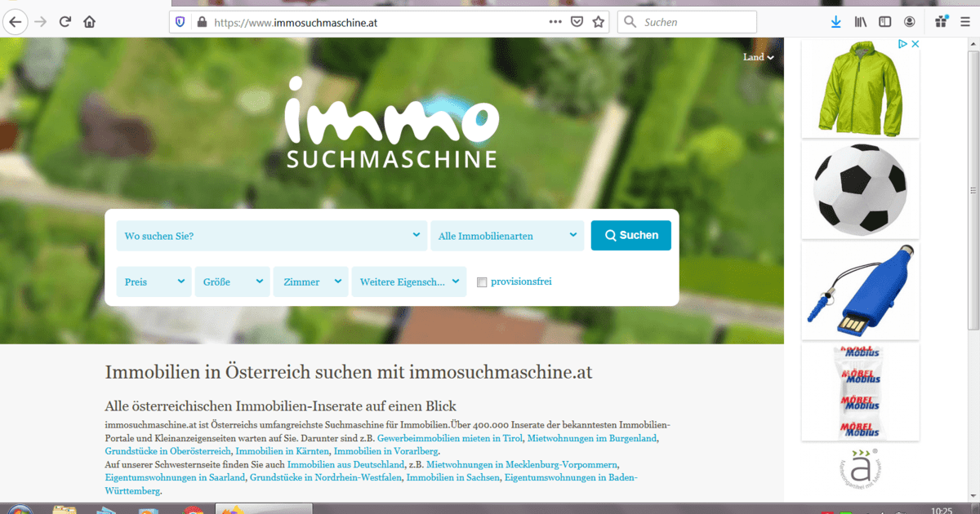
Task: Open the Preis filter dropdown
Action: [154, 281]
